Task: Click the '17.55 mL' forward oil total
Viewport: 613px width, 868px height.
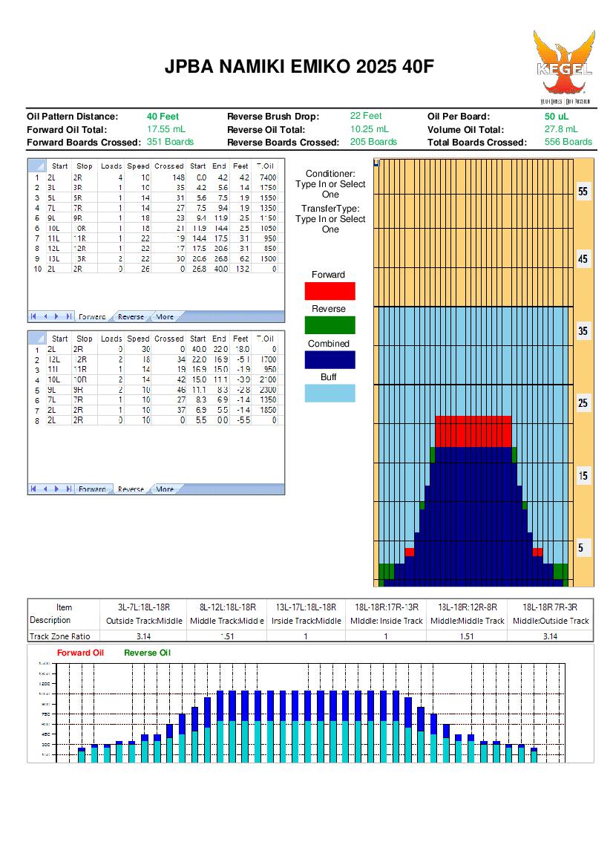Action: (166, 129)
